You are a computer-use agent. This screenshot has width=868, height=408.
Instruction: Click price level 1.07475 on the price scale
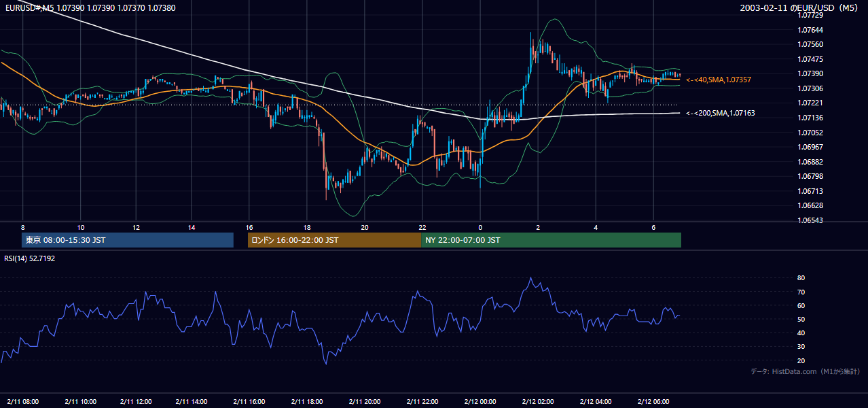[810, 59]
